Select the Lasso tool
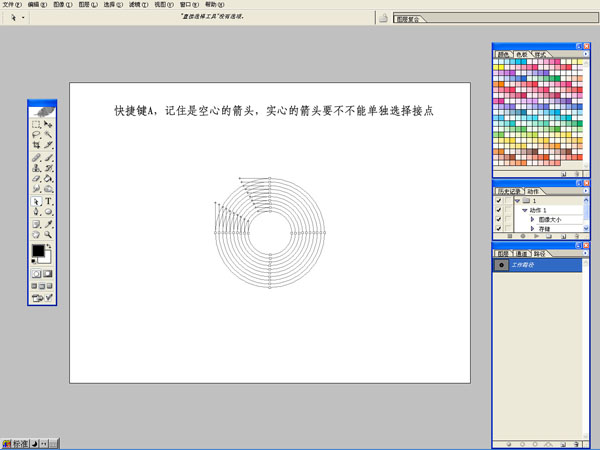Image resolution: width=600 pixels, height=450 pixels. (36, 135)
